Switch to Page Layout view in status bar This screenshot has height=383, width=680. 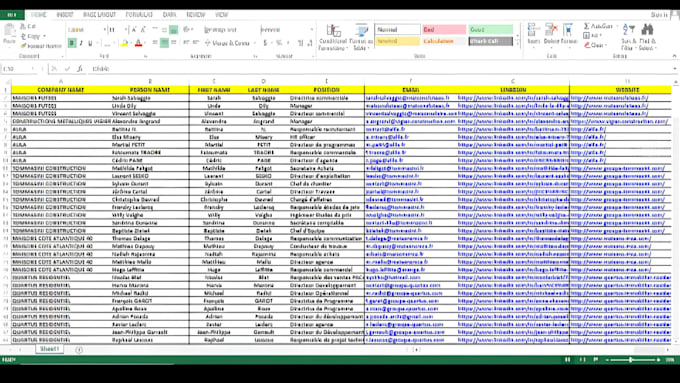tap(582, 360)
